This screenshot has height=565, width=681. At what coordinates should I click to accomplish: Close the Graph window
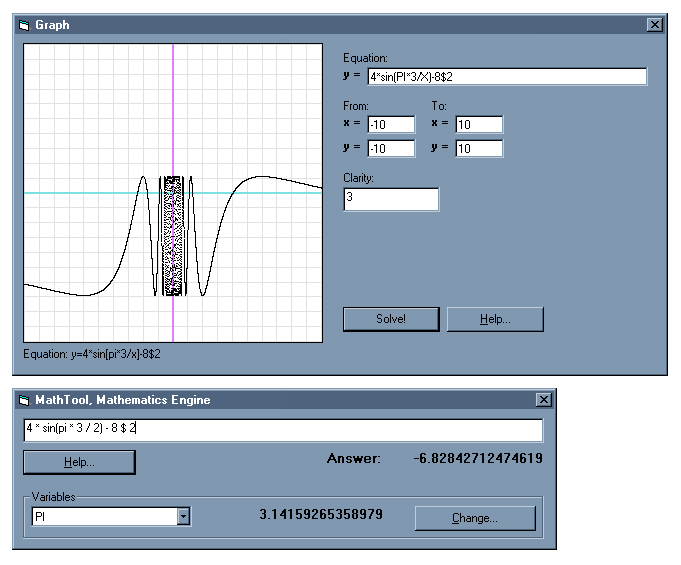point(655,25)
